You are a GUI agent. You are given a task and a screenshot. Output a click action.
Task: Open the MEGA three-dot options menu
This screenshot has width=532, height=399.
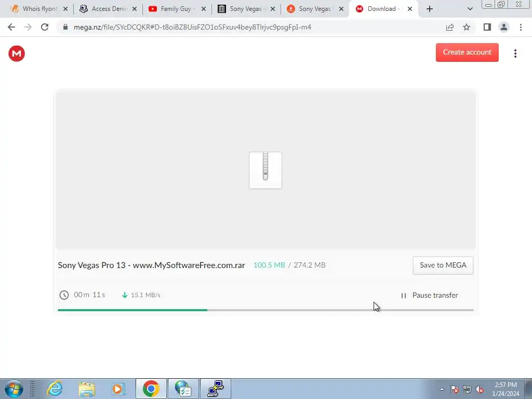coord(515,54)
